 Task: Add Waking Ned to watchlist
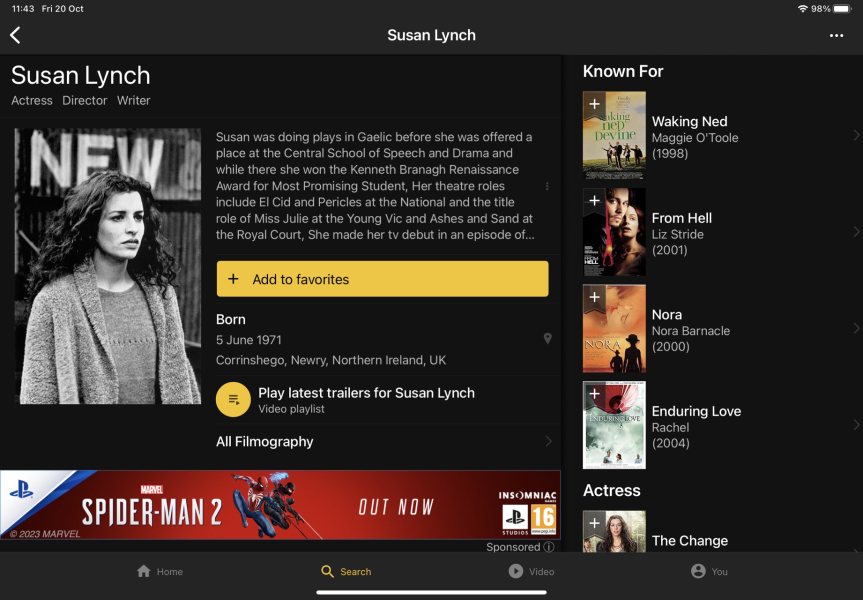pos(594,104)
